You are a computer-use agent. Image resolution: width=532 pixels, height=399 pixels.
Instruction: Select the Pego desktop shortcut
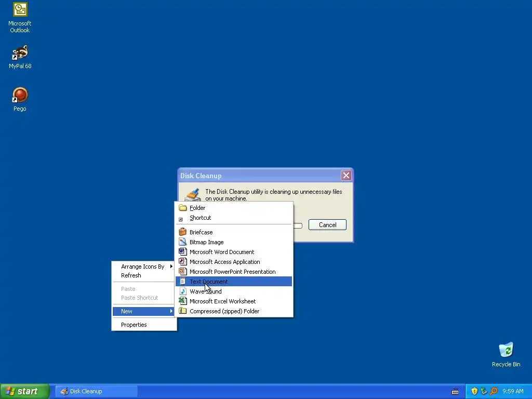(x=20, y=99)
